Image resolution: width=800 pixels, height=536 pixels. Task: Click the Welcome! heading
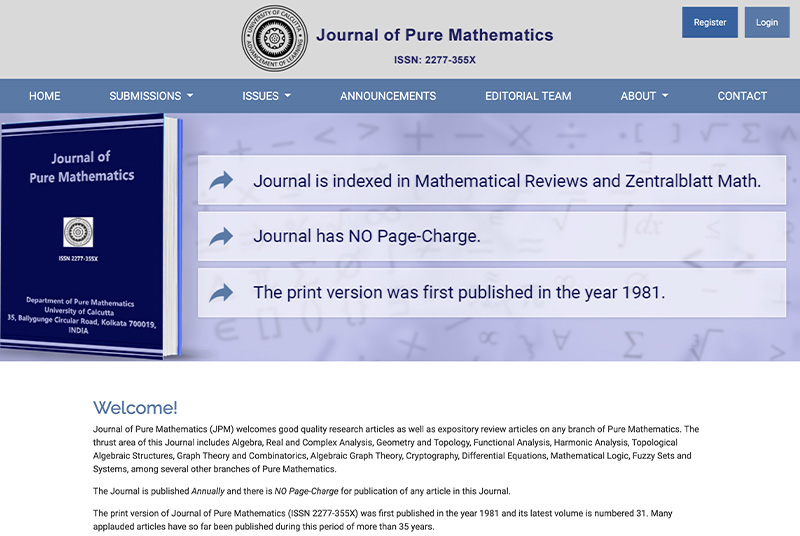coord(135,407)
